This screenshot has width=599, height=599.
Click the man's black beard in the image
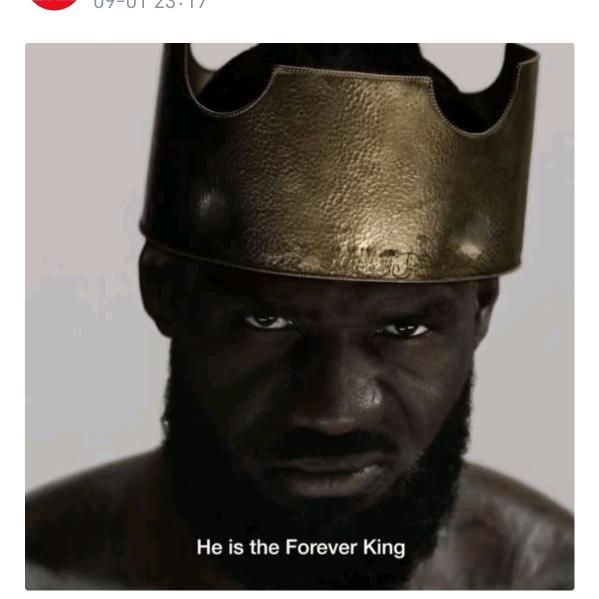point(313,508)
